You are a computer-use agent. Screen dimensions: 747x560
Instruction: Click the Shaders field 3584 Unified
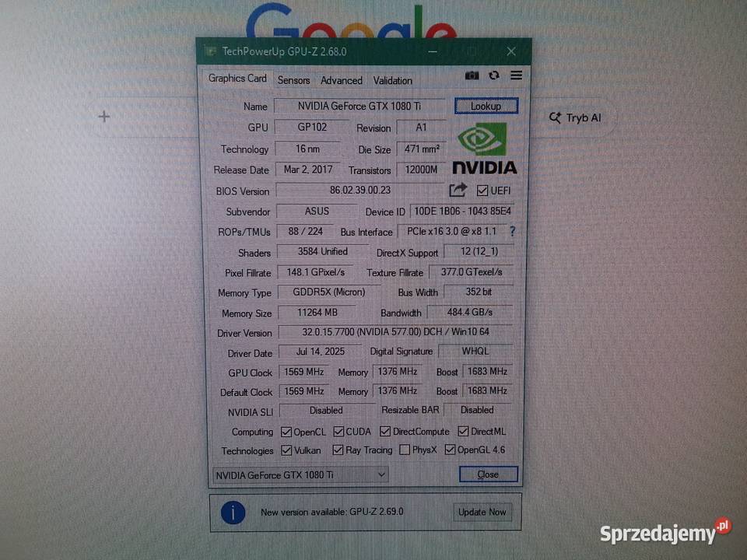tap(322, 251)
